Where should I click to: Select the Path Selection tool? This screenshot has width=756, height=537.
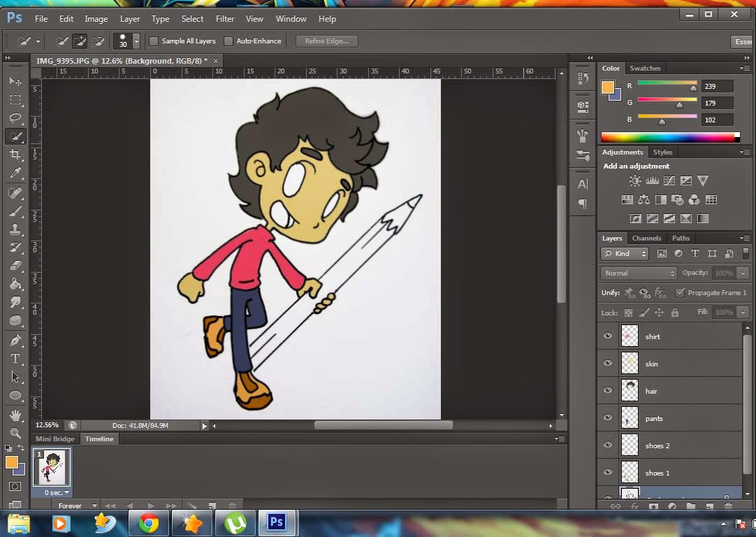[x=15, y=377]
